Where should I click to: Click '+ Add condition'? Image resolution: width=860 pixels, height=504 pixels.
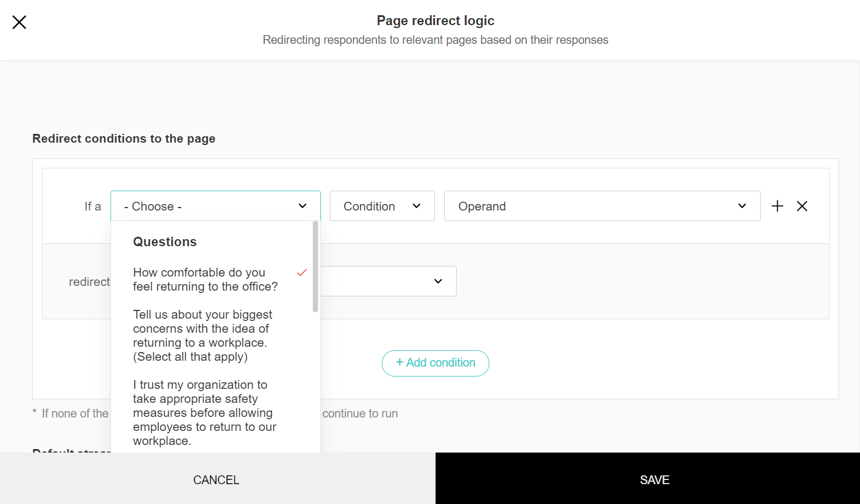tap(435, 363)
